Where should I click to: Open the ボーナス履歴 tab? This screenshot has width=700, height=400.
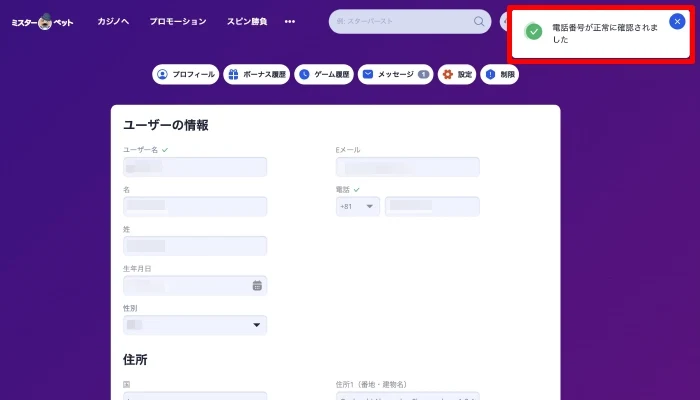tap(257, 74)
